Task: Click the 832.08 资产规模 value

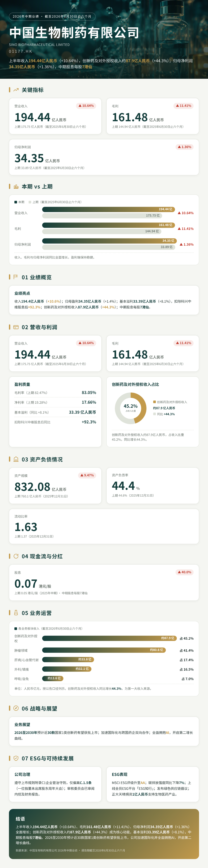Action: tap(32, 487)
